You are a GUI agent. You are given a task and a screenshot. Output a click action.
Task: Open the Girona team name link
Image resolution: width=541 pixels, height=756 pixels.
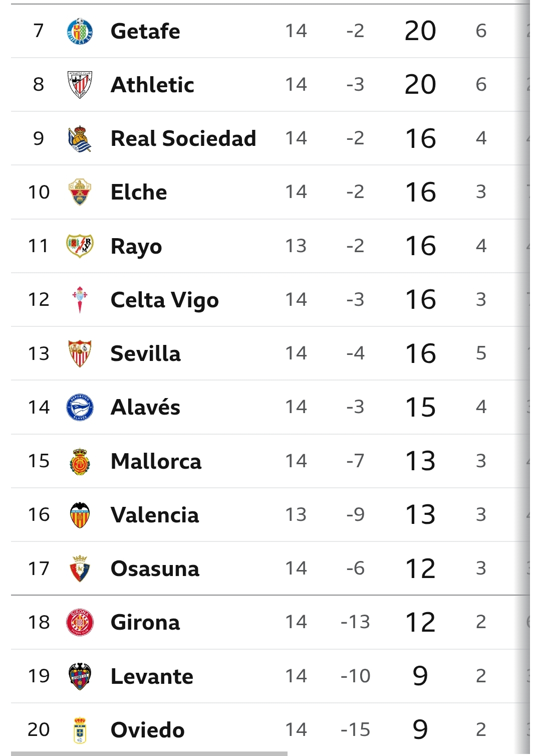[145, 622]
